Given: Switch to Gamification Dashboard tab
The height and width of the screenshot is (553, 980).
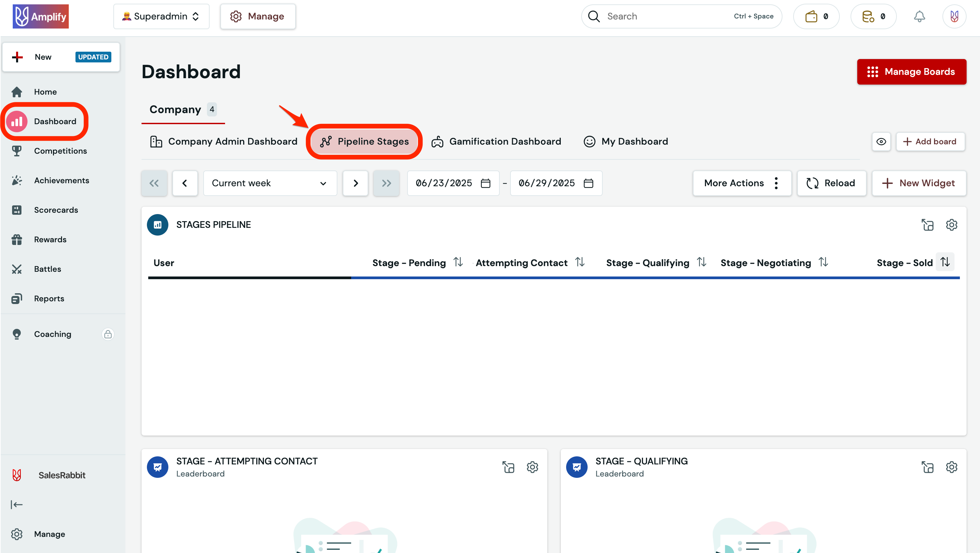Looking at the screenshot, I should click(x=496, y=142).
